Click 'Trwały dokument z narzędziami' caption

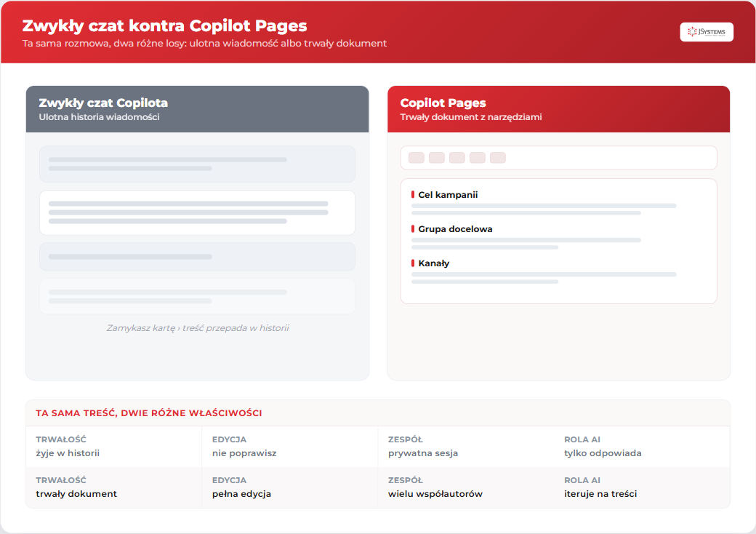point(470,116)
